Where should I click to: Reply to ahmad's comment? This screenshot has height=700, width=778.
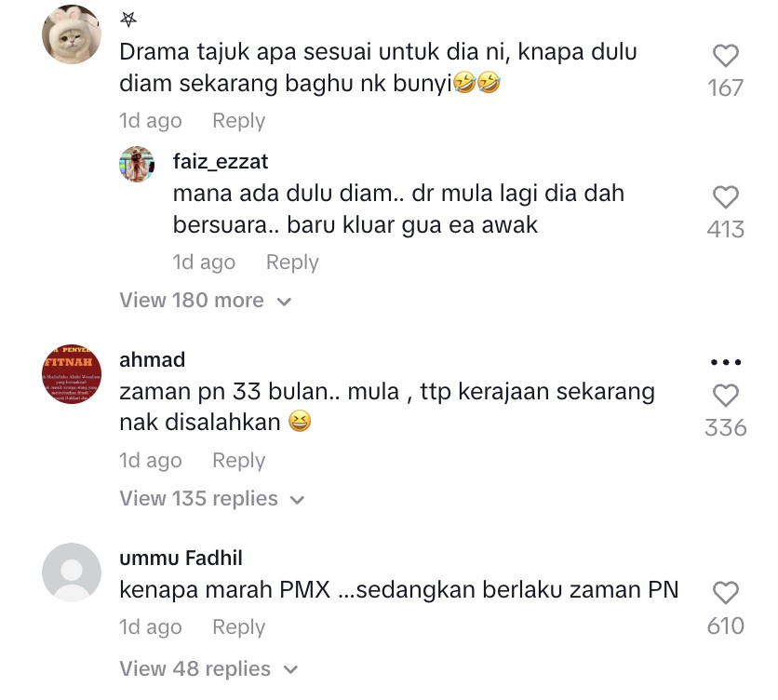point(238,460)
